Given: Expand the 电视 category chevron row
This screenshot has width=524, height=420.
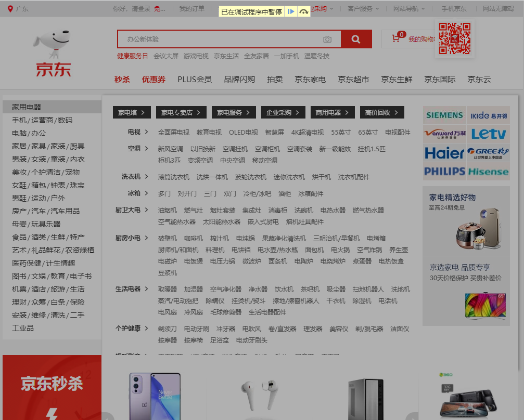Looking at the screenshot, I should pyautogui.click(x=138, y=132).
